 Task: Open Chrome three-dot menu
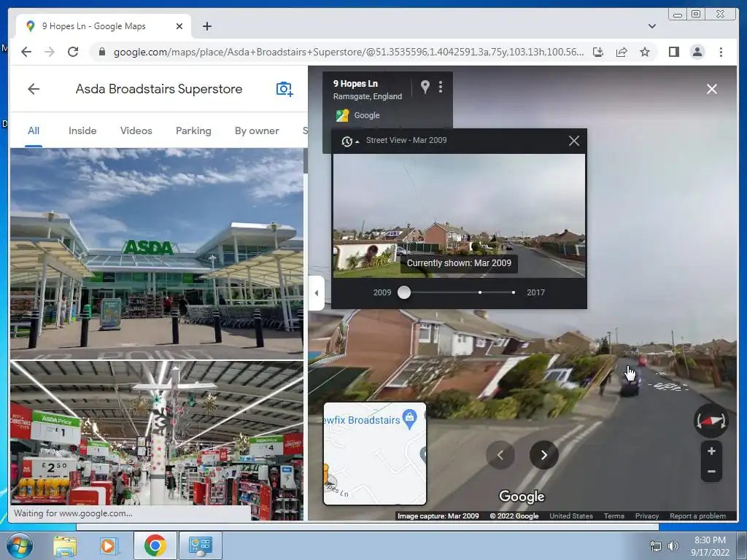click(x=721, y=52)
